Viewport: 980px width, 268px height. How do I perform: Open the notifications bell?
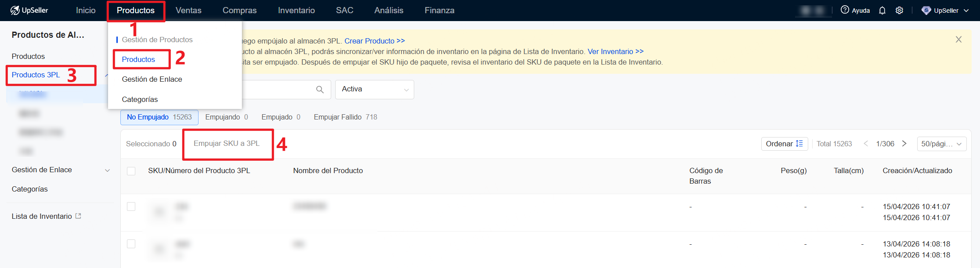pyautogui.click(x=882, y=11)
